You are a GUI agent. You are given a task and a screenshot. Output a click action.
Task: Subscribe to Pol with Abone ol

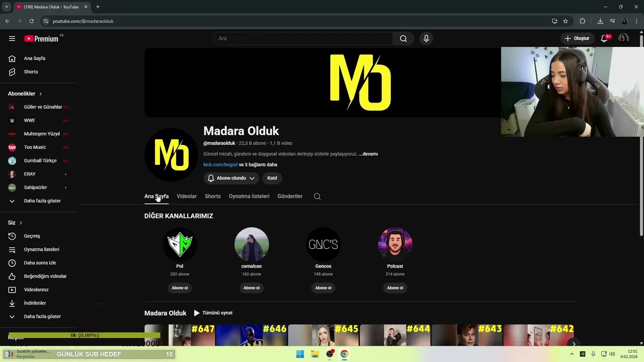[x=180, y=288]
